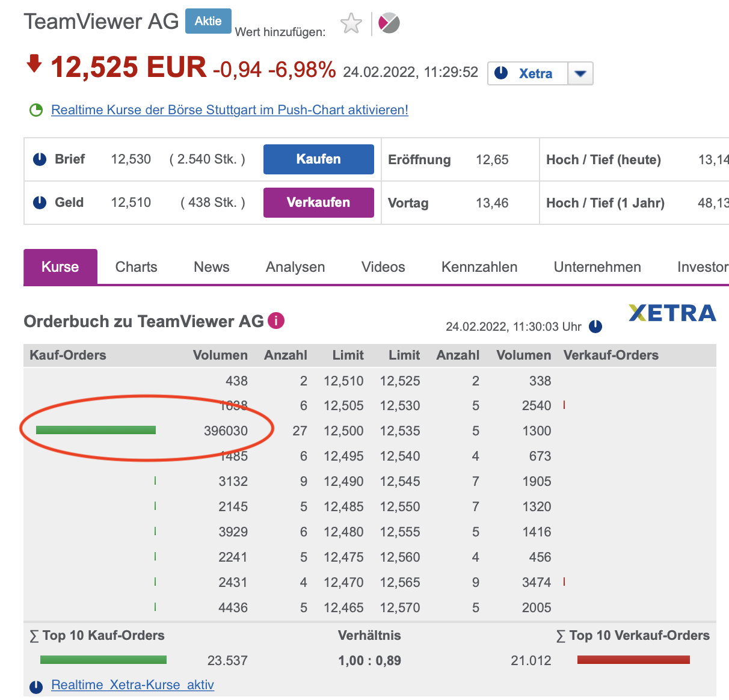Image resolution: width=729 pixels, height=700 pixels.
Task: Open the Kennzahlen tab
Action: pyautogui.click(x=479, y=267)
